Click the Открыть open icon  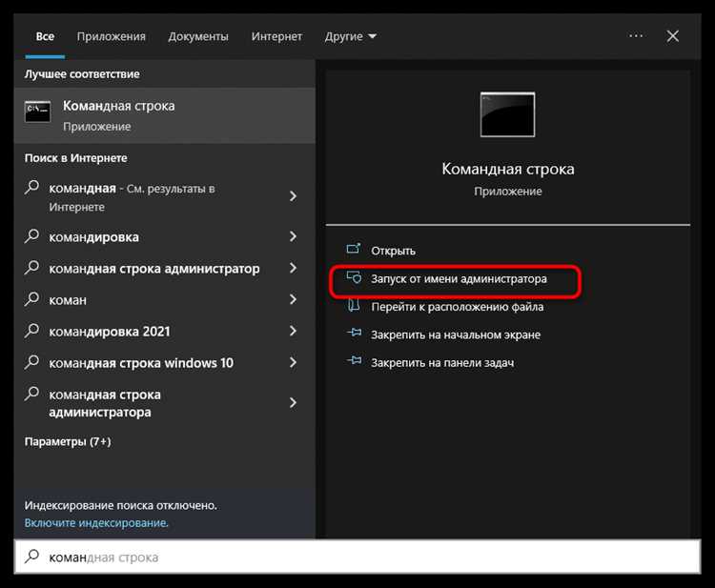(x=354, y=249)
